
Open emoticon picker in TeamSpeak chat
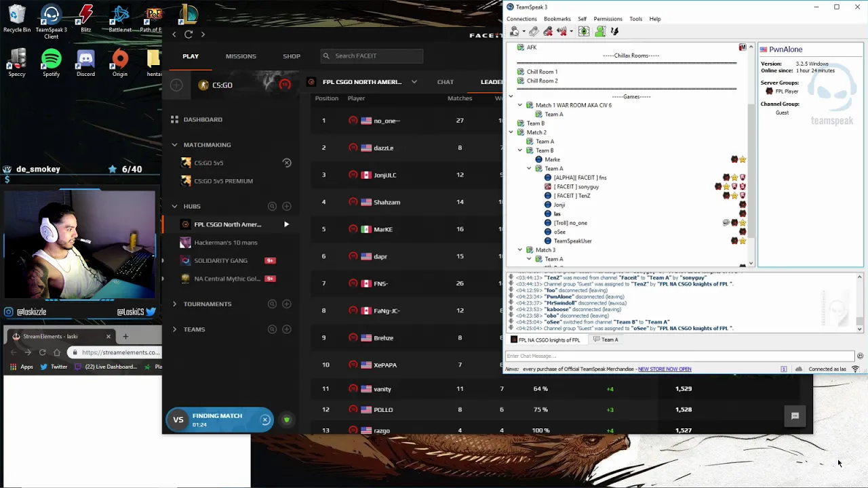(x=860, y=356)
